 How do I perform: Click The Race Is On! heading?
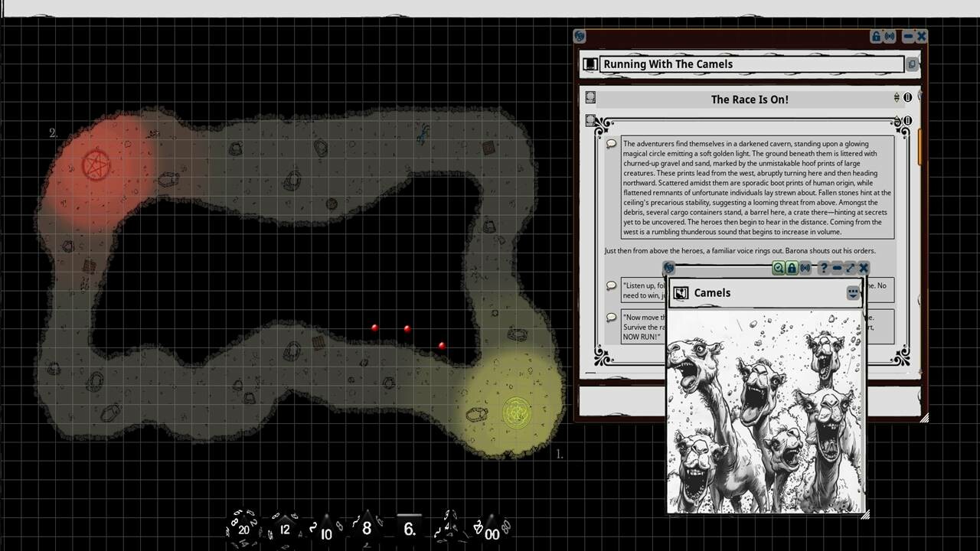[750, 99]
